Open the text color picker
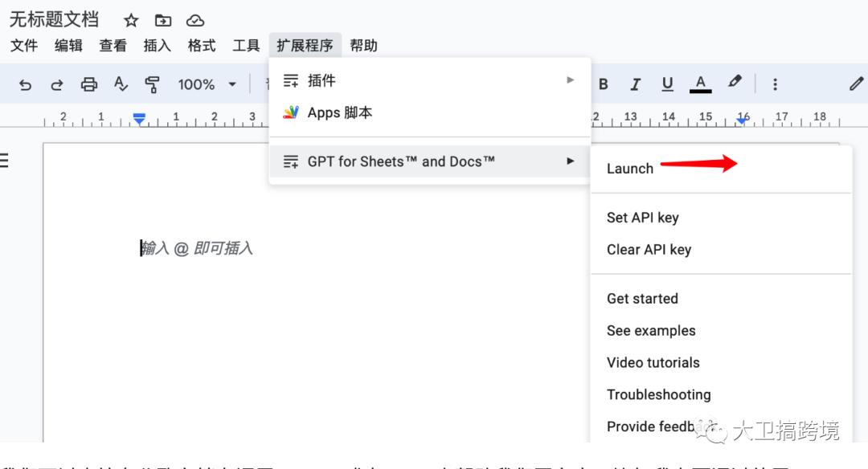 (x=700, y=84)
